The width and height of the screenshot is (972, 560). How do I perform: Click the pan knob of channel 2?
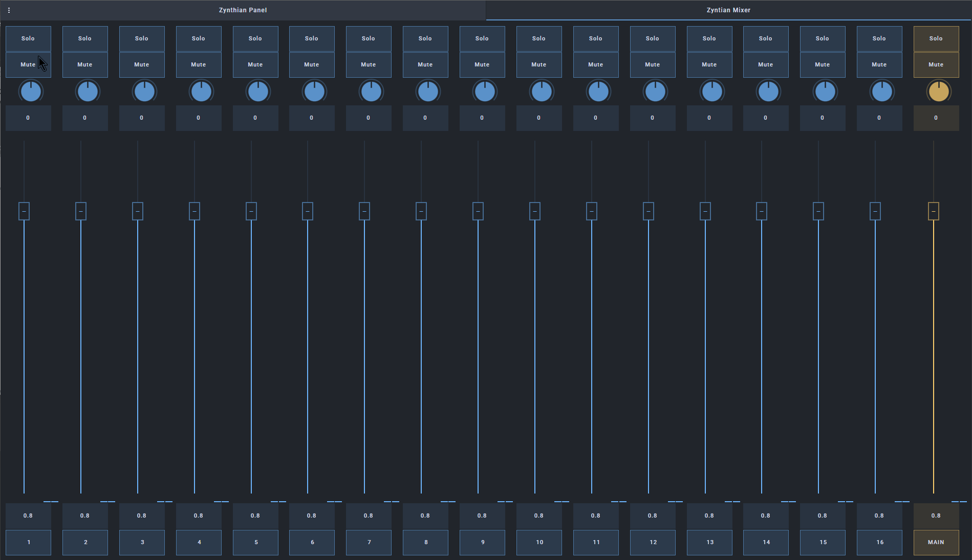click(88, 92)
